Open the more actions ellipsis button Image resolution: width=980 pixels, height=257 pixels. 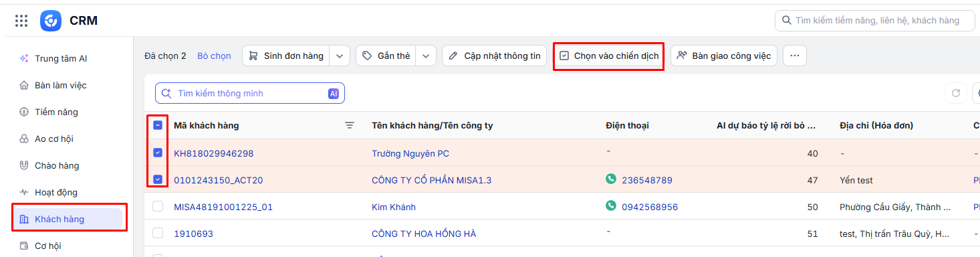pyautogui.click(x=794, y=56)
